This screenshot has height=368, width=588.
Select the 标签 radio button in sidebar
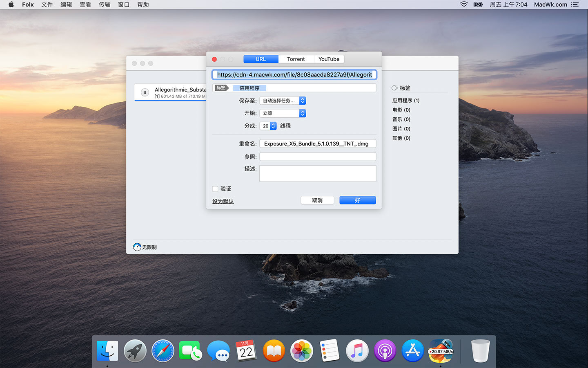tap(394, 88)
